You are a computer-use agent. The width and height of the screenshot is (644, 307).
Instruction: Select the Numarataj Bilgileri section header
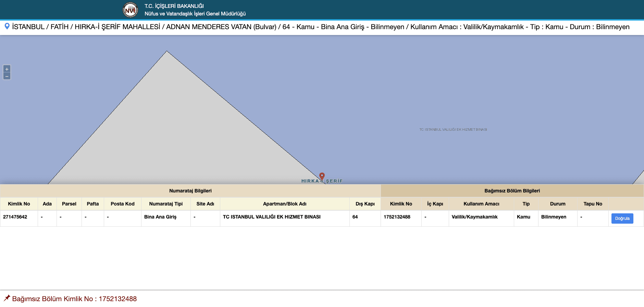(190, 191)
